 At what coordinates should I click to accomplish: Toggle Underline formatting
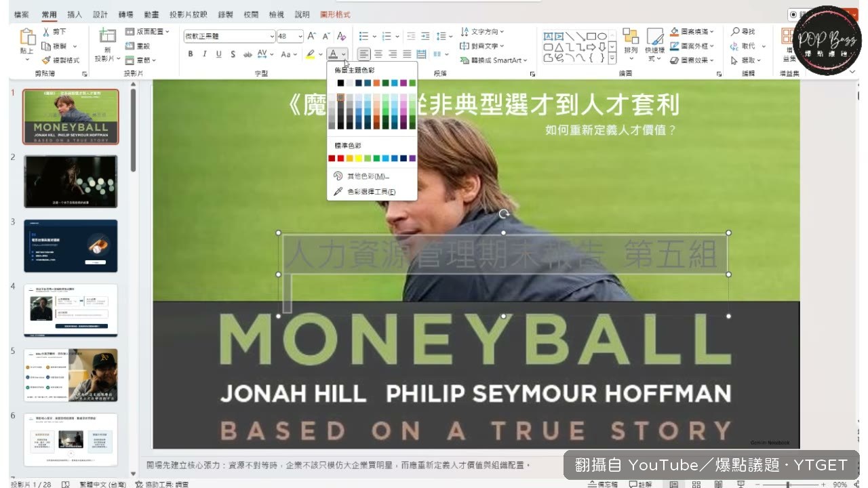pyautogui.click(x=218, y=54)
